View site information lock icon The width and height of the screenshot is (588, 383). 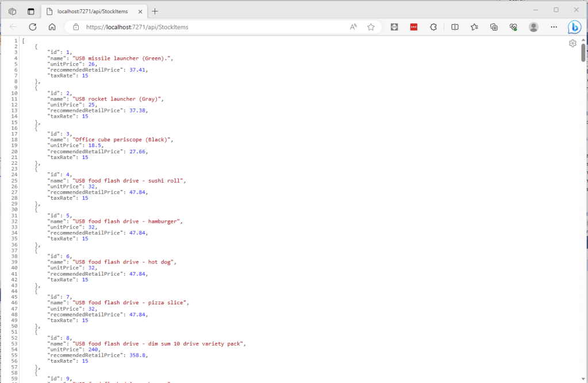pyautogui.click(x=75, y=27)
